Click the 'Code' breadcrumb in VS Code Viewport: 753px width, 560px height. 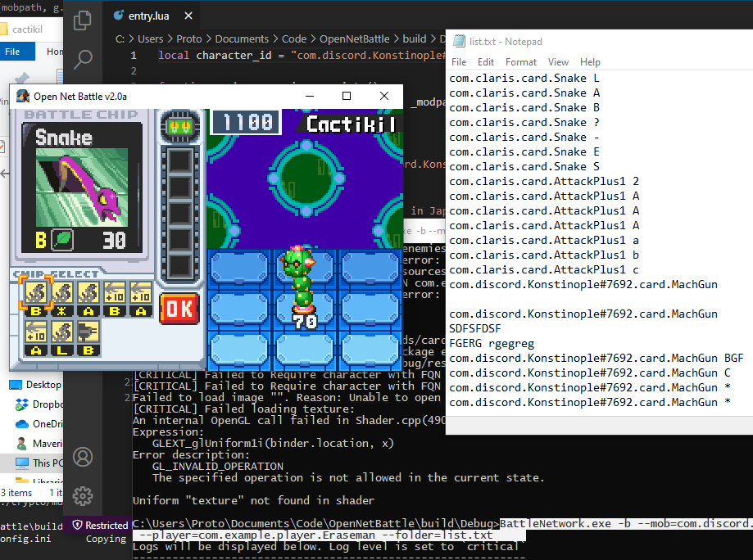coord(294,38)
